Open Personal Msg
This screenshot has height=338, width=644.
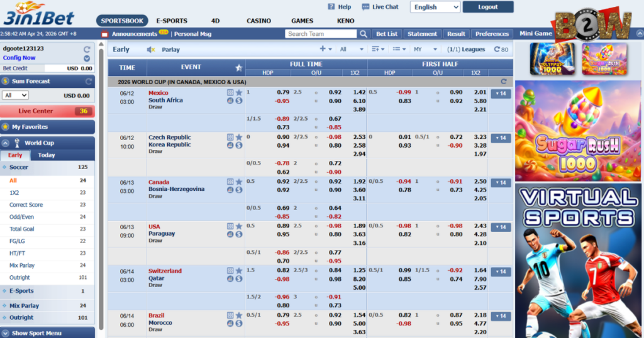(x=192, y=34)
